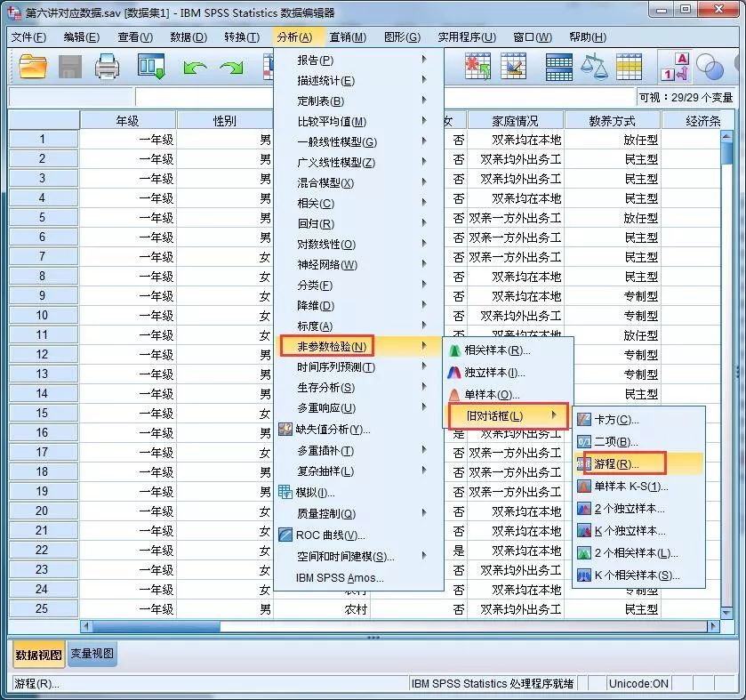Expand the 降维(D) submenu
Viewport: 746px width, 700px height.
point(359,305)
